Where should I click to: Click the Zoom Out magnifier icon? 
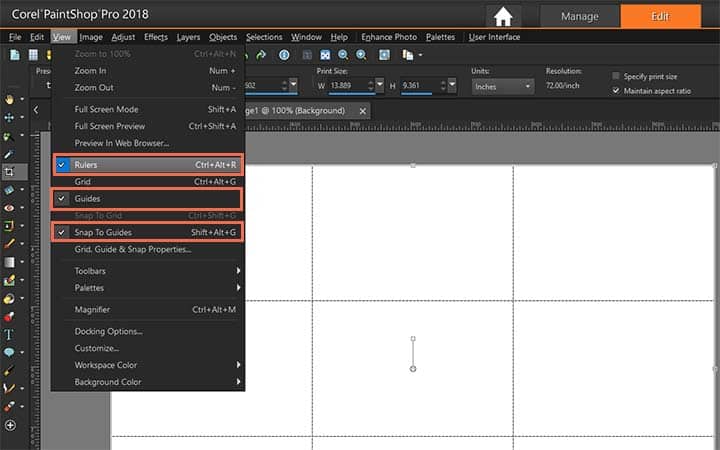(x=343, y=55)
